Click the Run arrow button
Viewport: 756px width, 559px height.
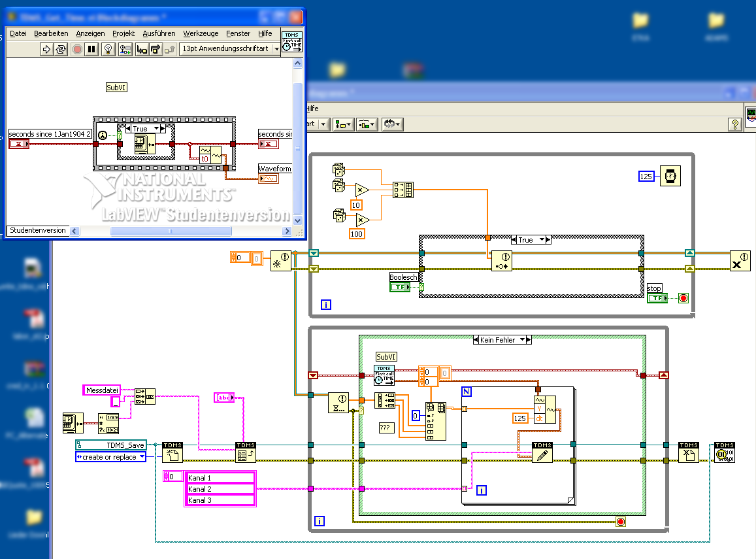pos(46,49)
